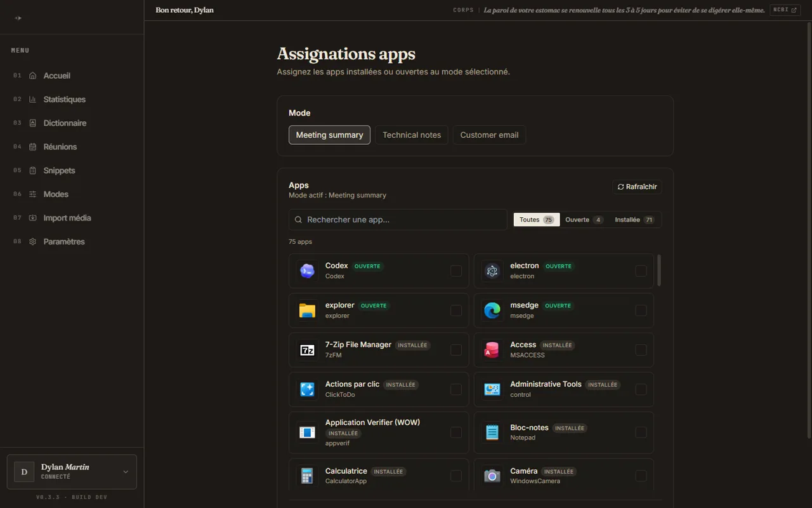
Task: Click the Import média icon
Action: click(33, 218)
